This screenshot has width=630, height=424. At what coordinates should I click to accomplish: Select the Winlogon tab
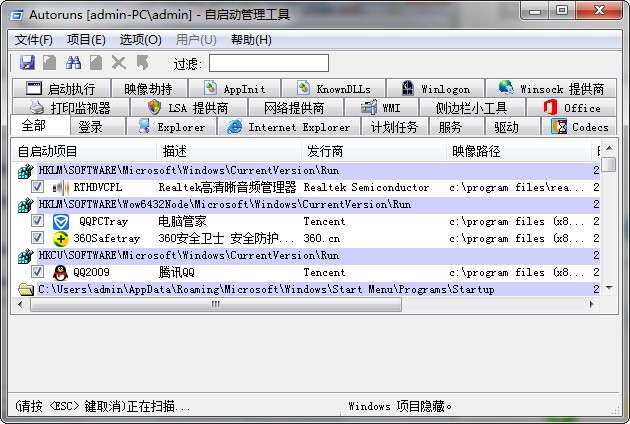(436, 88)
